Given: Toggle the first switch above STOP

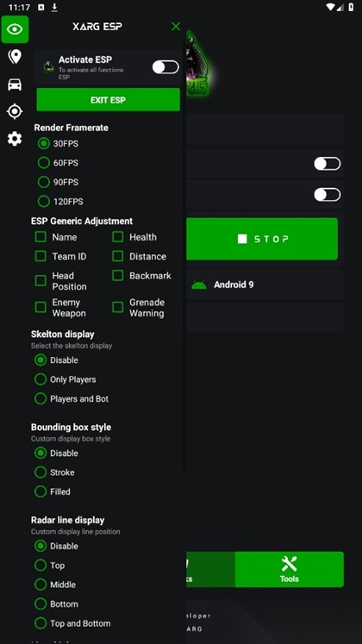Looking at the screenshot, I should tap(328, 164).
